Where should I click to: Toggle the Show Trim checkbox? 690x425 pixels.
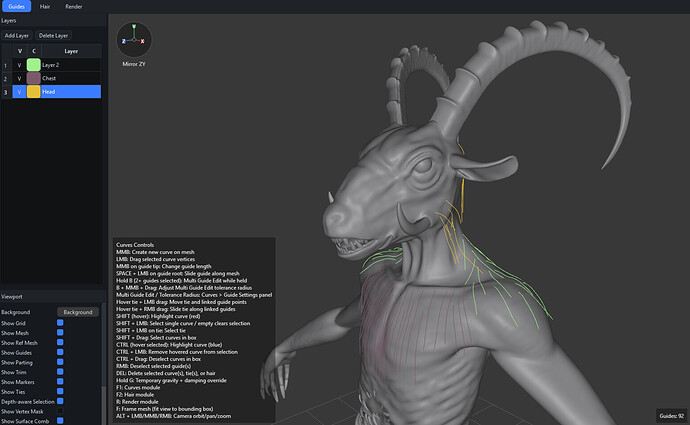[60, 371]
